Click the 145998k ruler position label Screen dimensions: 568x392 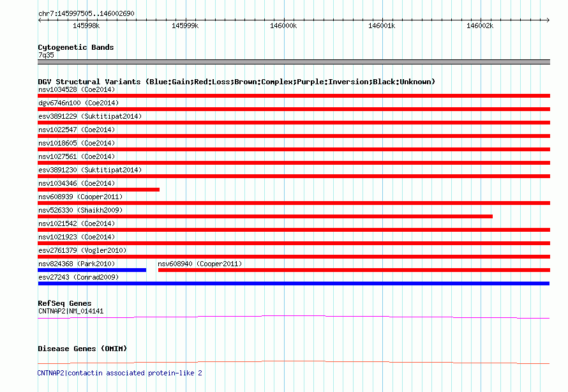pos(86,26)
